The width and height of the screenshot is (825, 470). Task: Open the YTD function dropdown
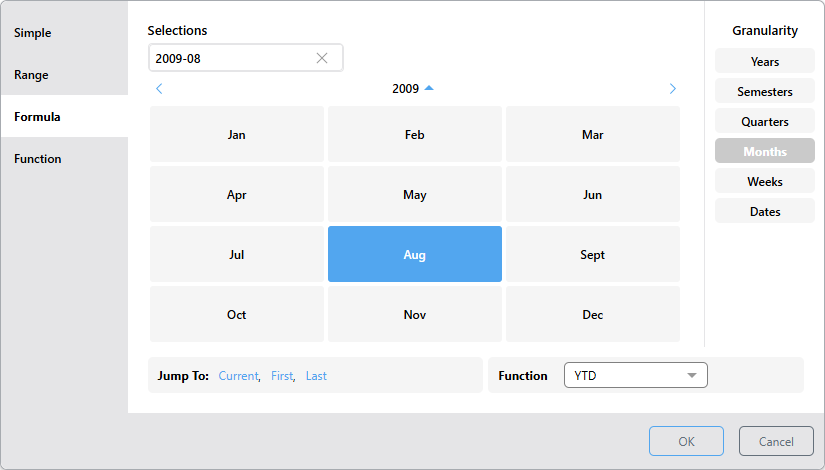tap(635, 375)
